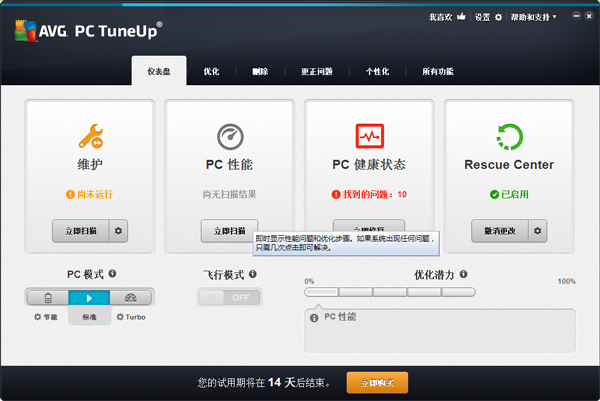Show info for PC 模式
The image size is (600, 401).
112,274
